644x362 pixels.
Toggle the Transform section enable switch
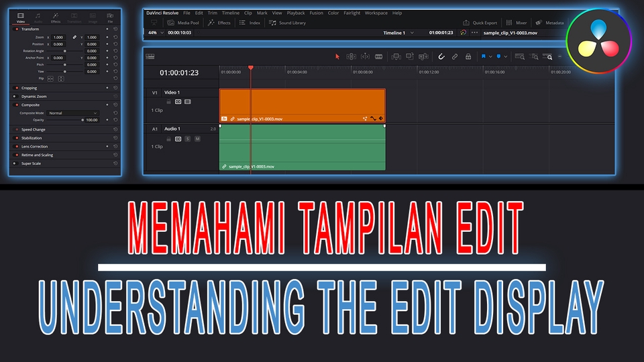click(16, 29)
